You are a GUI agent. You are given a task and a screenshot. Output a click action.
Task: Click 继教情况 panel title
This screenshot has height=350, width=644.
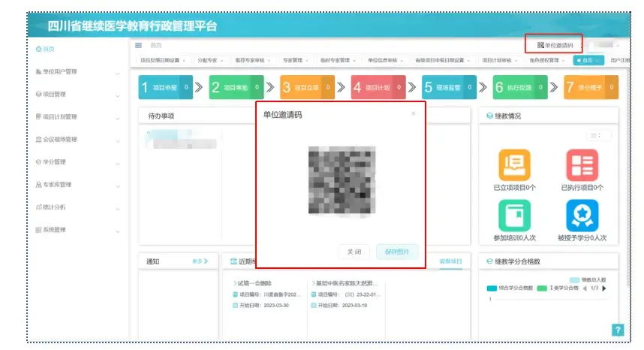(507, 116)
